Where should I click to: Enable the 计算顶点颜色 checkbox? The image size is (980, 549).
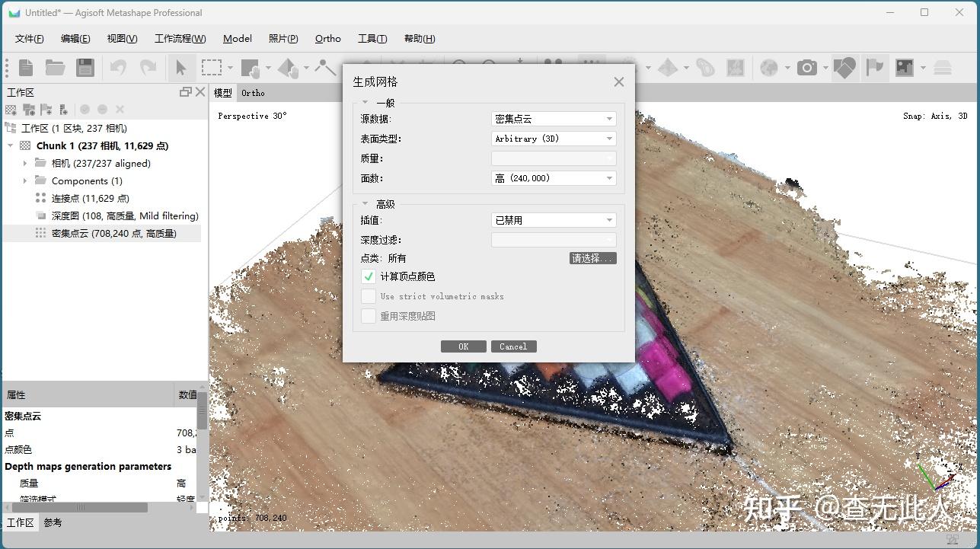tap(368, 276)
